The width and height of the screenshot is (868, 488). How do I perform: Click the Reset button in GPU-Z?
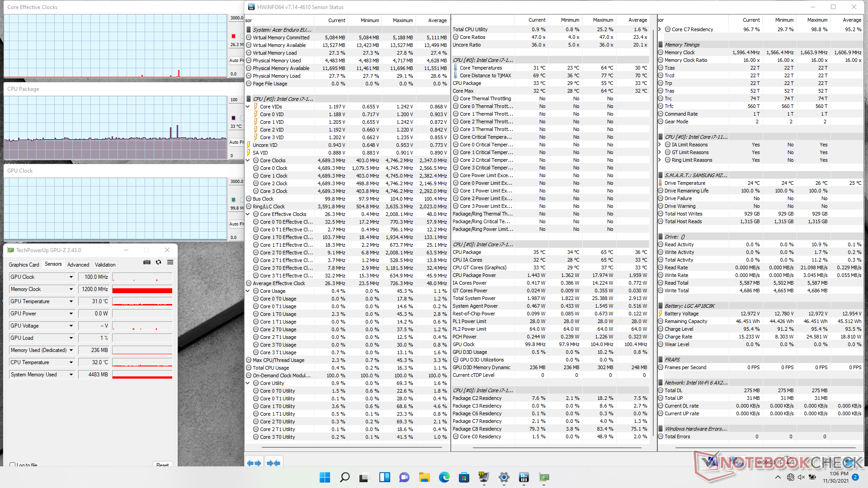tap(162, 465)
